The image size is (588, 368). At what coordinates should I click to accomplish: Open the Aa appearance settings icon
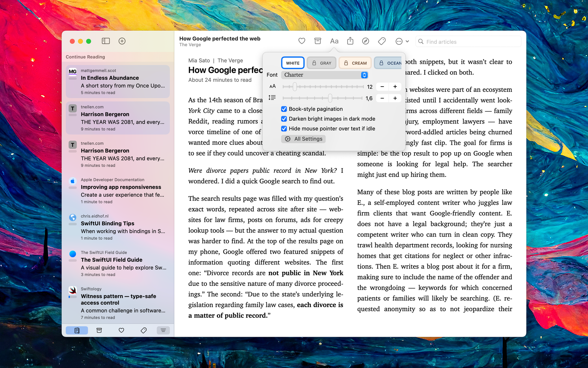pos(334,41)
